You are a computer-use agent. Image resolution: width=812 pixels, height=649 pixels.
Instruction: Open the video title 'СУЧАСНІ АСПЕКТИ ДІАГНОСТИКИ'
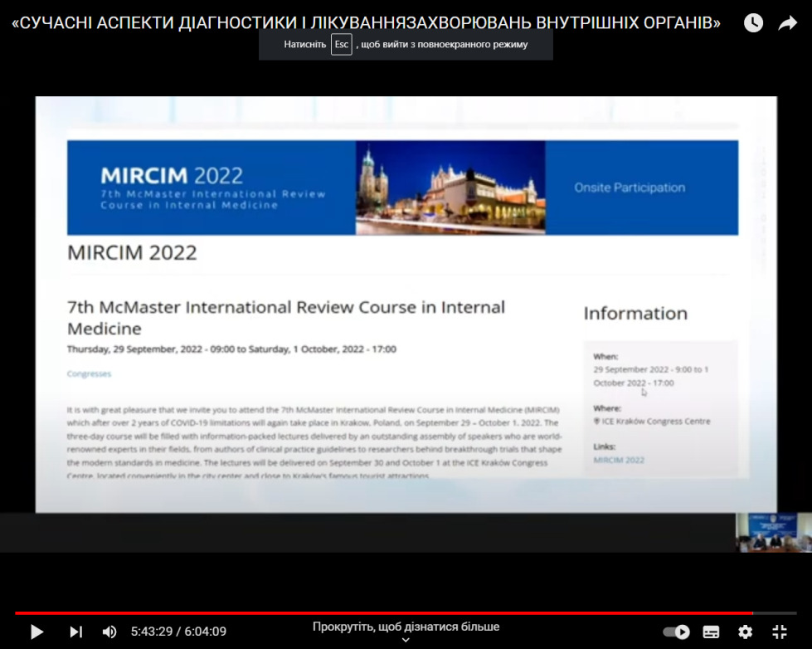(365, 23)
